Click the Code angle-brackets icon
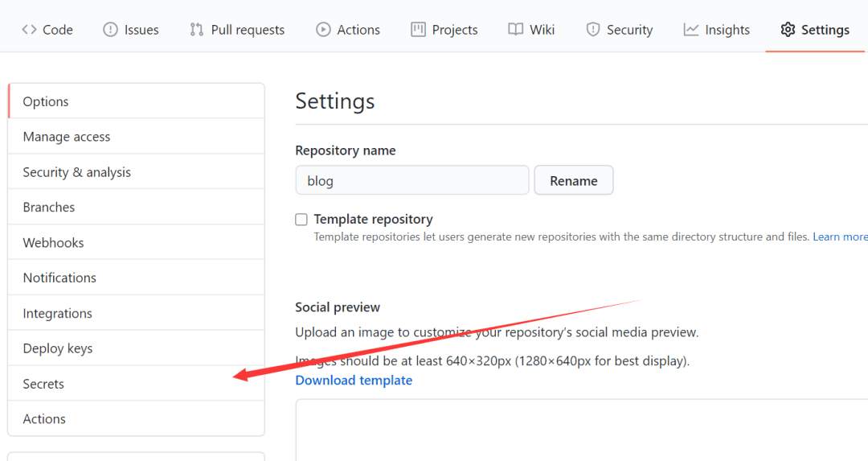 [x=30, y=30]
